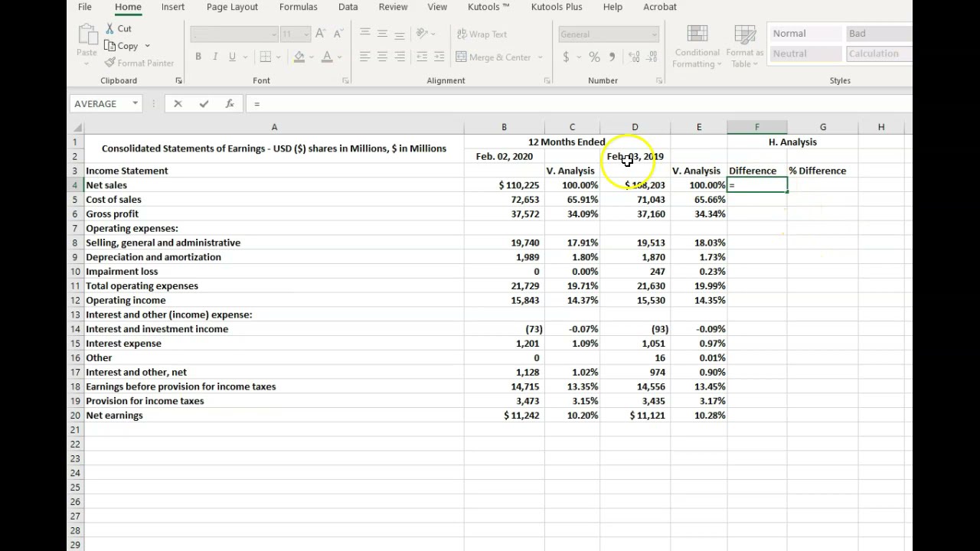Decrease font size with the smaller A
Viewport: 980px width, 551px height.
[x=338, y=34]
